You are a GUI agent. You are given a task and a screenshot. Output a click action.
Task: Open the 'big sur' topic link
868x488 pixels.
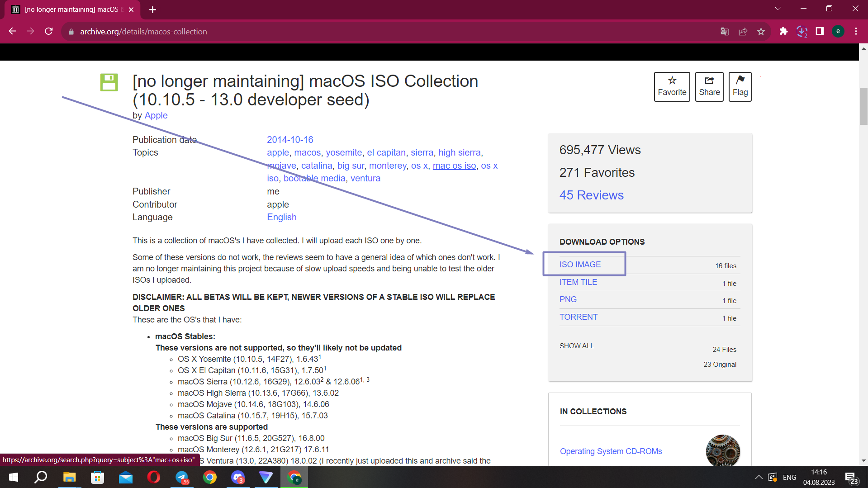click(351, 166)
